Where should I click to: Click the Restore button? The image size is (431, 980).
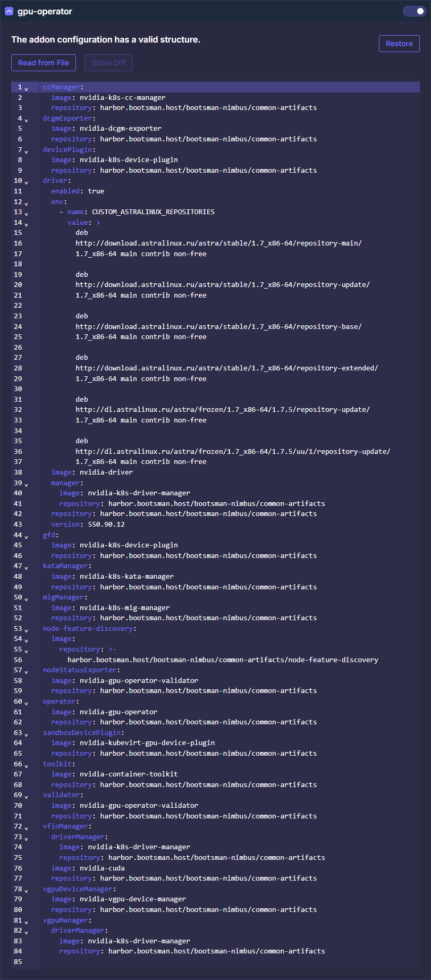[x=399, y=44]
